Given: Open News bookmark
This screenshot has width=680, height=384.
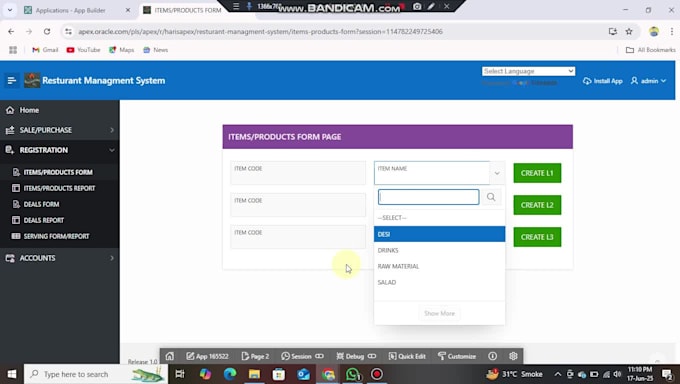Looking at the screenshot, I should tap(155, 50).
